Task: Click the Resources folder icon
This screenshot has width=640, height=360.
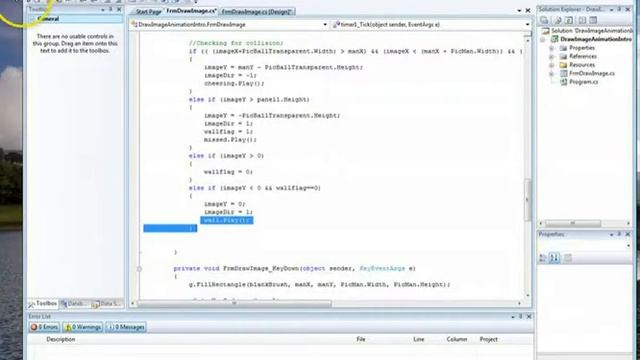Action: pyautogui.click(x=564, y=65)
